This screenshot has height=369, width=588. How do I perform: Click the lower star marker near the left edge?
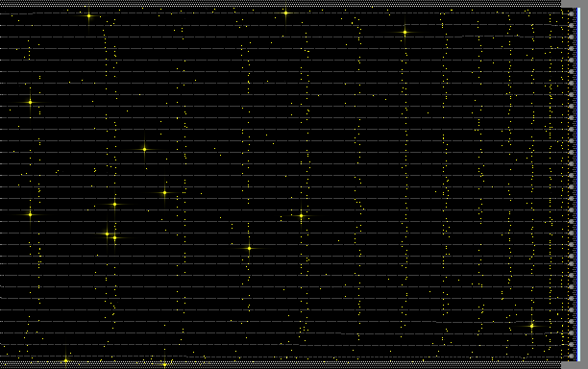pos(31,214)
